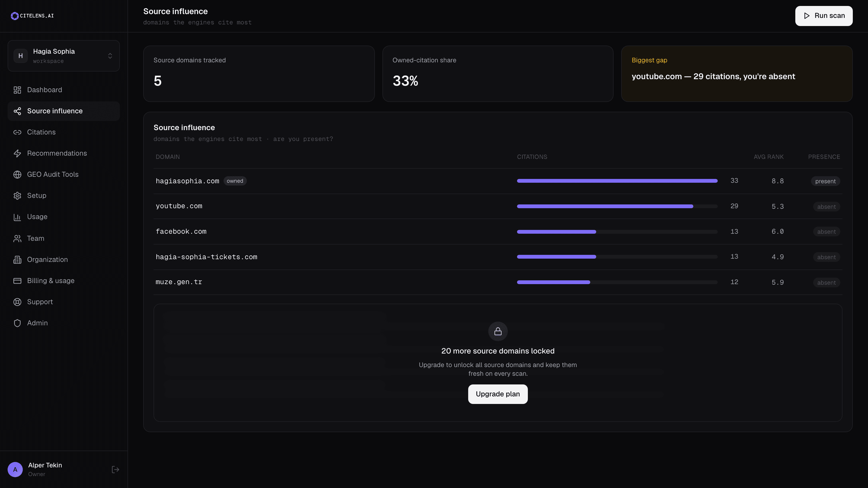Click the Presence column header
868x488 pixels.
point(824,157)
